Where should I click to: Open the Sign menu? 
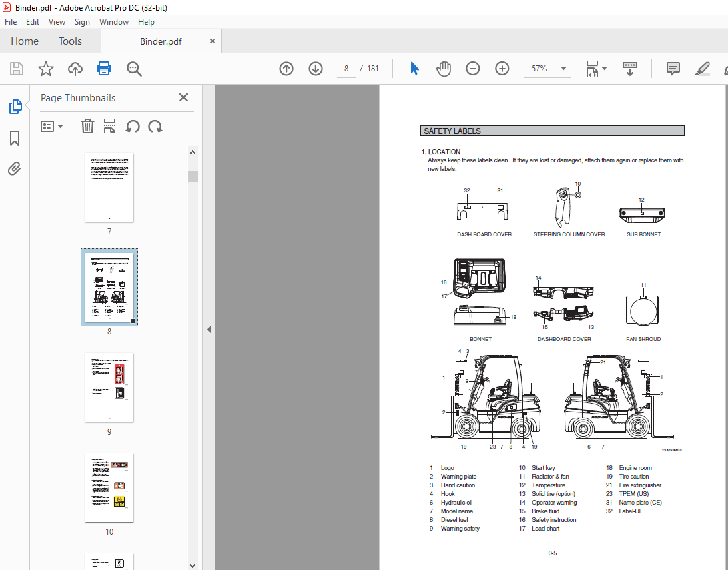82,22
